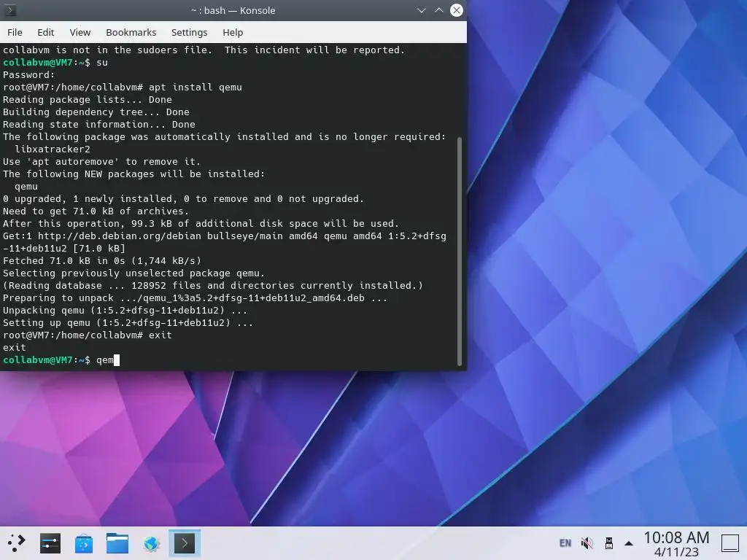Screen dimensions: 747x560
Task: Open the Settings menu in Konsole
Action: (x=189, y=32)
